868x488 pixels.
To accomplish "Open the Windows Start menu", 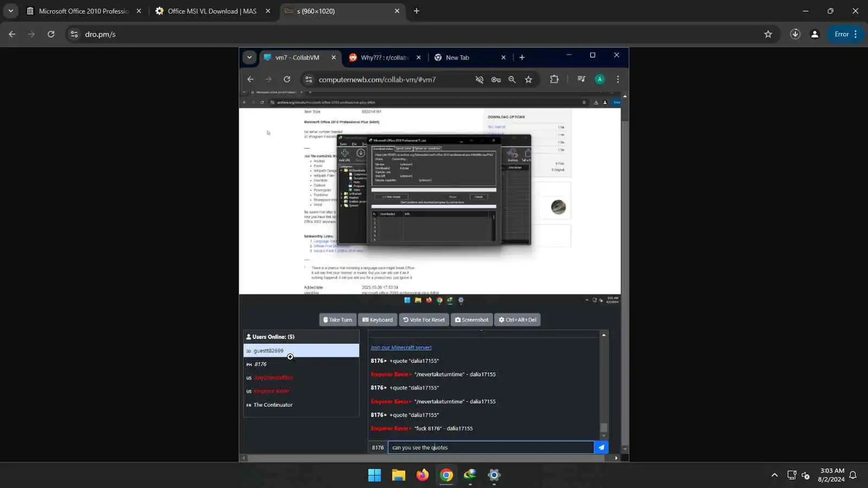I will click(374, 475).
